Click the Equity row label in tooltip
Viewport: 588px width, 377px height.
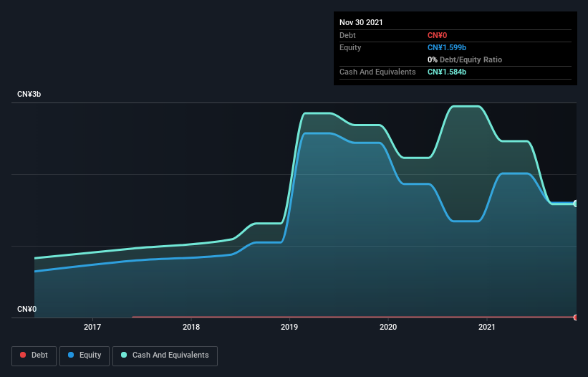point(350,47)
